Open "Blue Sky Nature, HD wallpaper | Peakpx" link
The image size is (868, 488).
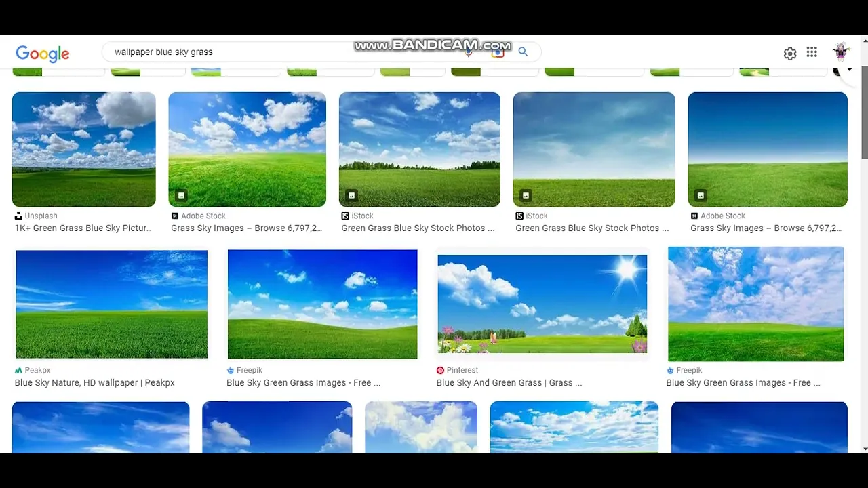pos(95,383)
